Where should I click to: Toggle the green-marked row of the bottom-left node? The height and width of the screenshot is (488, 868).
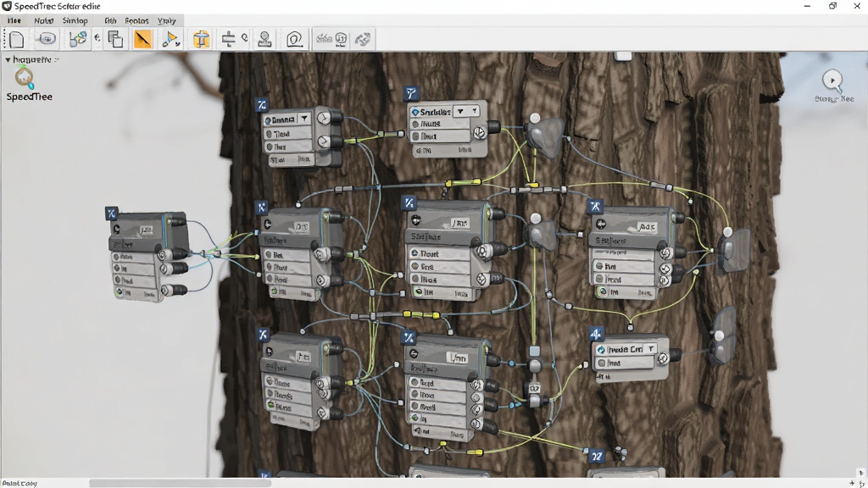pos(270,406)
